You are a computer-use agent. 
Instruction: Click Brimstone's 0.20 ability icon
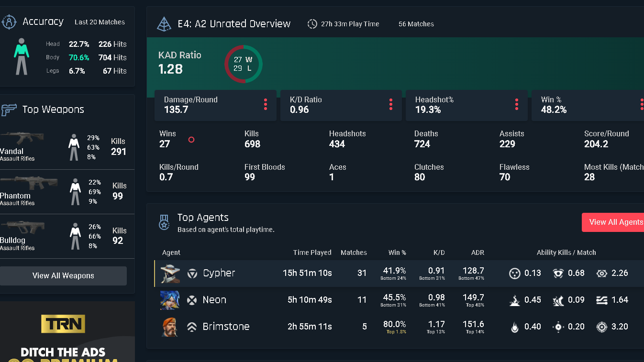click(558, 327)
